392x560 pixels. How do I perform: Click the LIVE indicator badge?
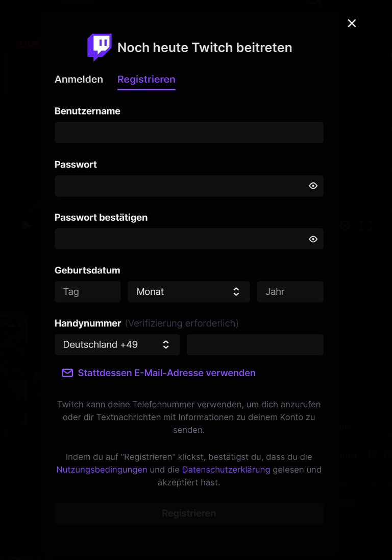29,44
